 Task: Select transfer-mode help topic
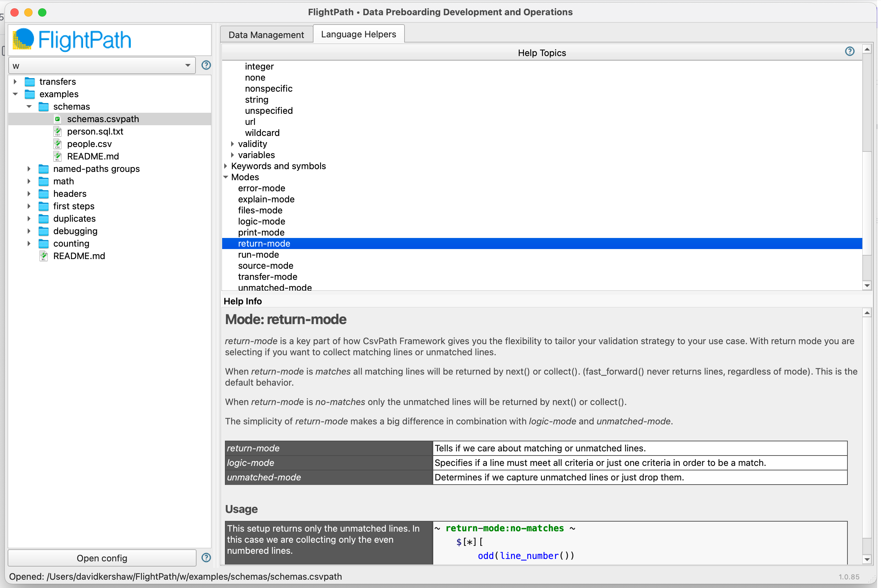click(x=269, y=277)
